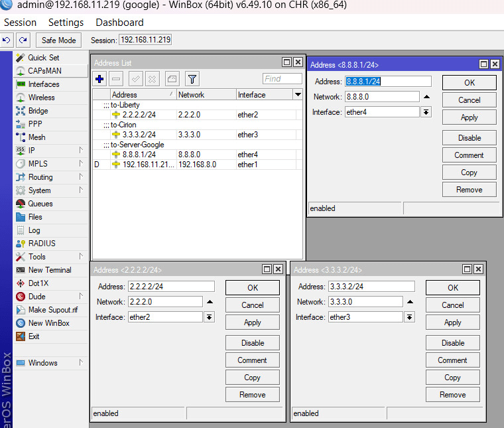Expand the System submenu

click(51, 190)
